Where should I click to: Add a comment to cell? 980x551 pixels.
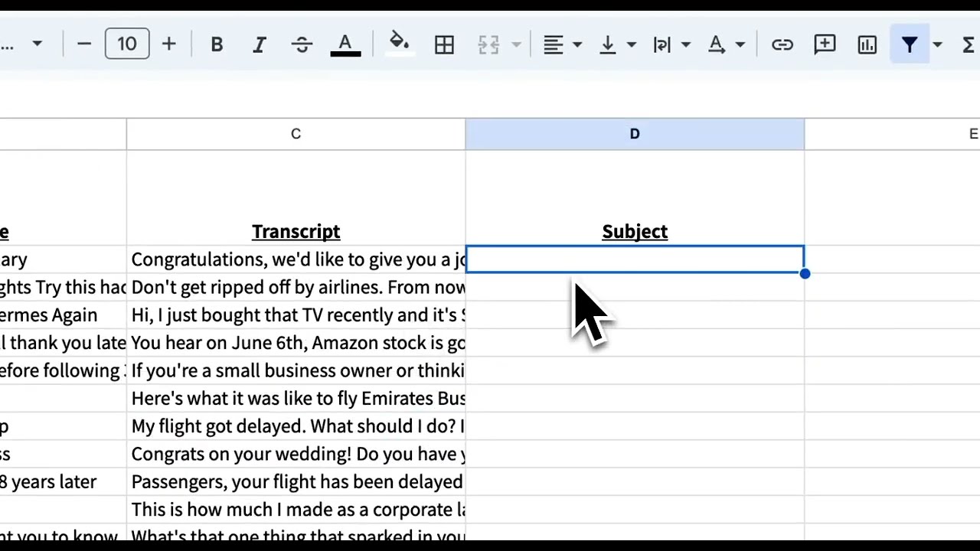(x=825, y=44)
